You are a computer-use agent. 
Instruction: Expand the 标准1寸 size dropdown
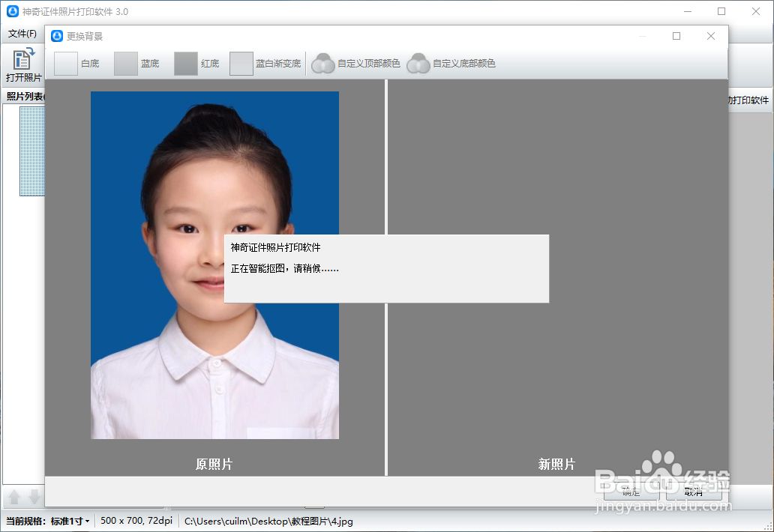[70, 522]
